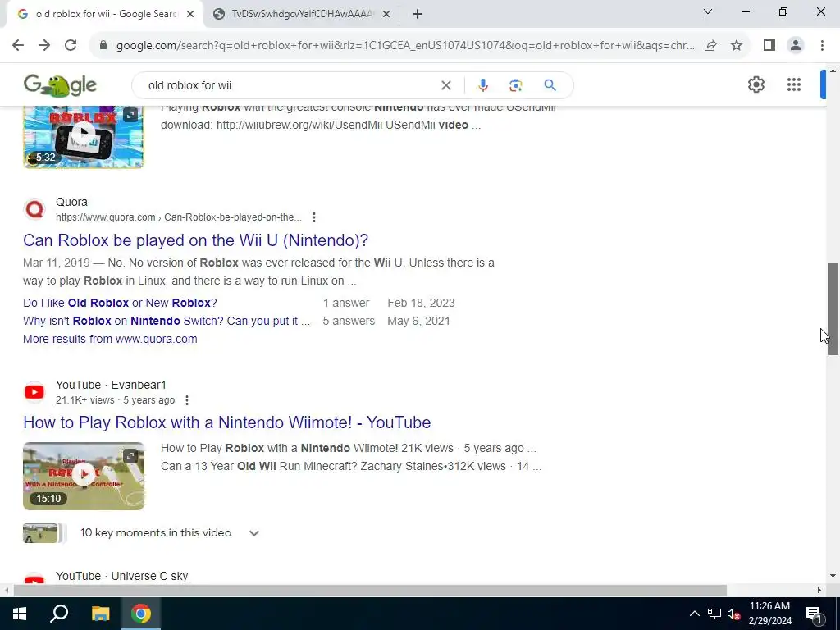Image resolution: width=840 pixels, height=630 pixels.
Task: Click the address bar URL
Action: click(x=405, y=46)
